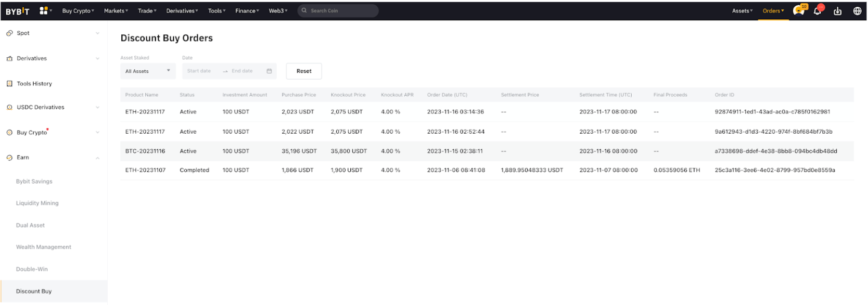Open the language globe icon
The image size is (868, 305).
coord(857,11)
